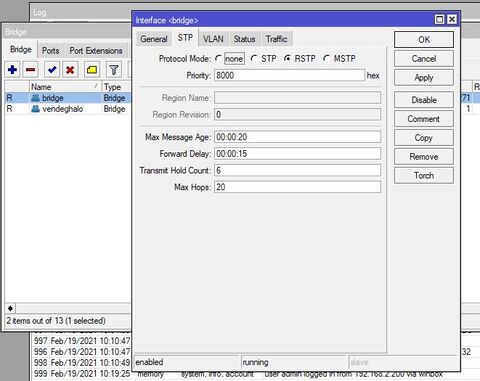480x381 pixels.
Task: Select the Bridge tab in Bridge window
Action: [x=21, y=49]
